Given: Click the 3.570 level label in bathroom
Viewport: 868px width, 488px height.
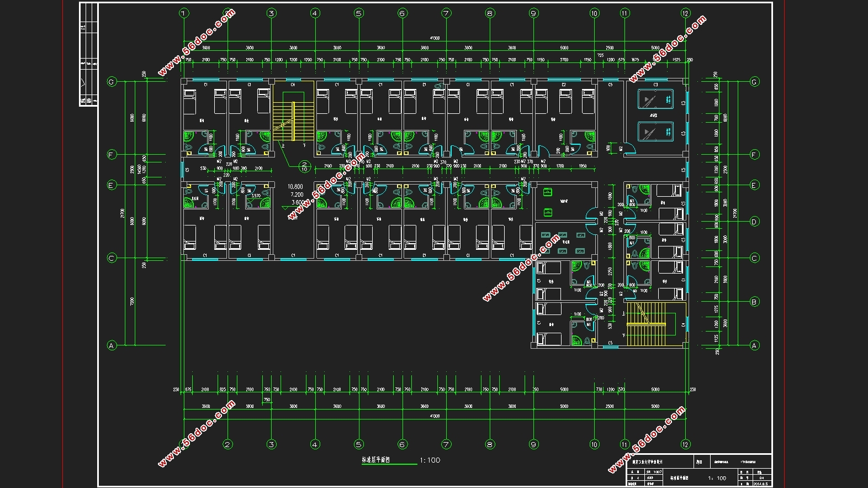Looking at the screenshot, I should [x=256, y=196].
